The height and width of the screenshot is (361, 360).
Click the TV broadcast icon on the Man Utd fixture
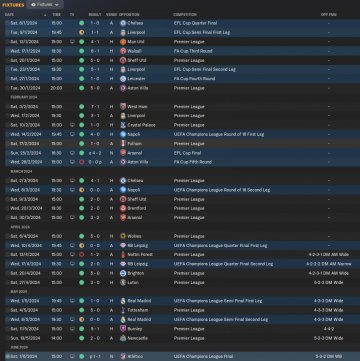[72, 42]
